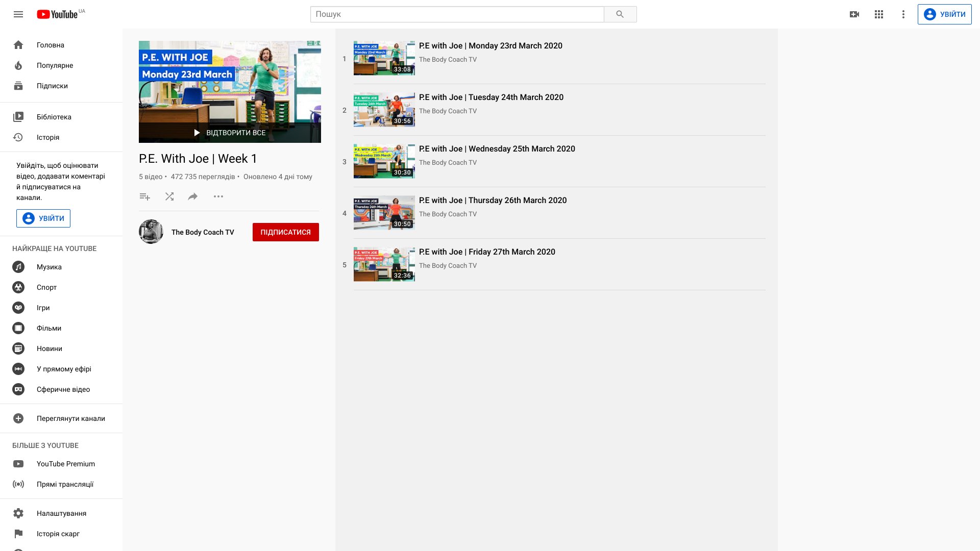Click the YouTube Premium icon

click(x=18, y=464)
